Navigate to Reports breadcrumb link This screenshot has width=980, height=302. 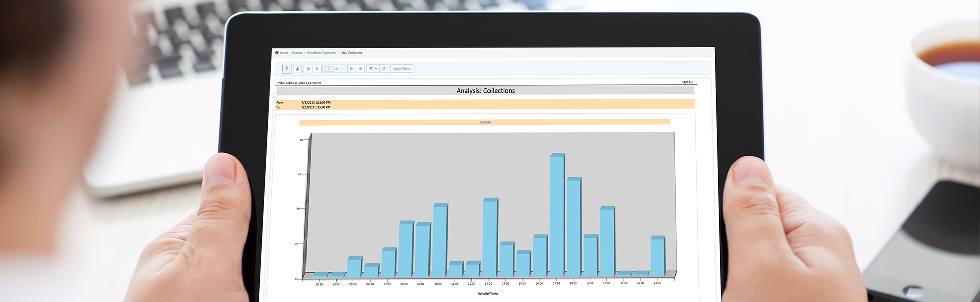(297, 53)
